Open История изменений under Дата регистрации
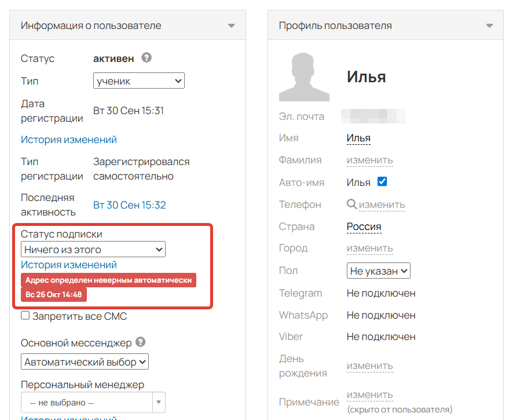The width and height of the screenshot is (513, 420). click(68, 140)
